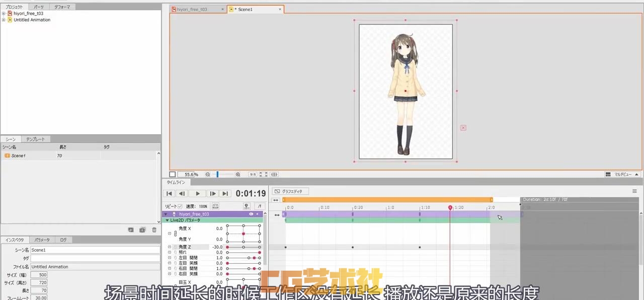Viewport: 644px width, 300px height.
Task: Zoom out the canvas with minus magnifier
Action: pyautogui.click(x=208, y=174)
